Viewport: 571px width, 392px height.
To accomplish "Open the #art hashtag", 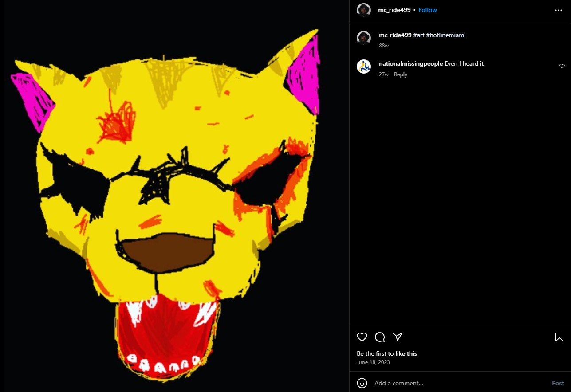I will [418, 35].
